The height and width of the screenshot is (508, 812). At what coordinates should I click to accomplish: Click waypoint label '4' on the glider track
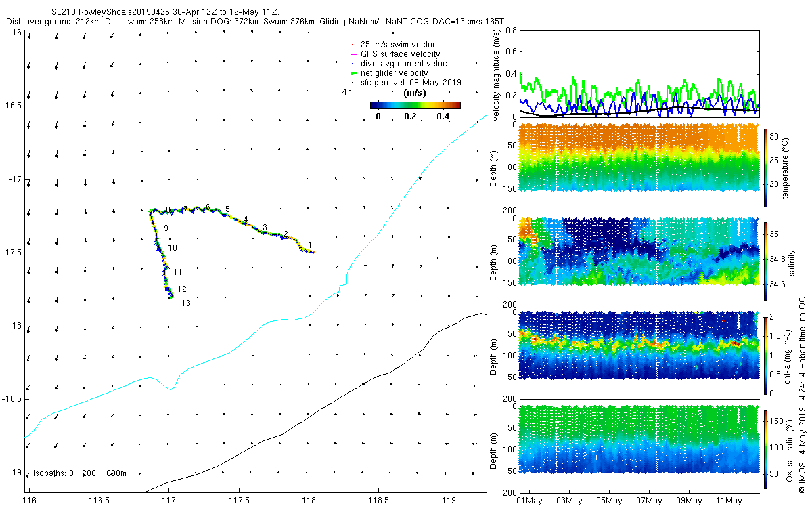click(x=246, y=219)
